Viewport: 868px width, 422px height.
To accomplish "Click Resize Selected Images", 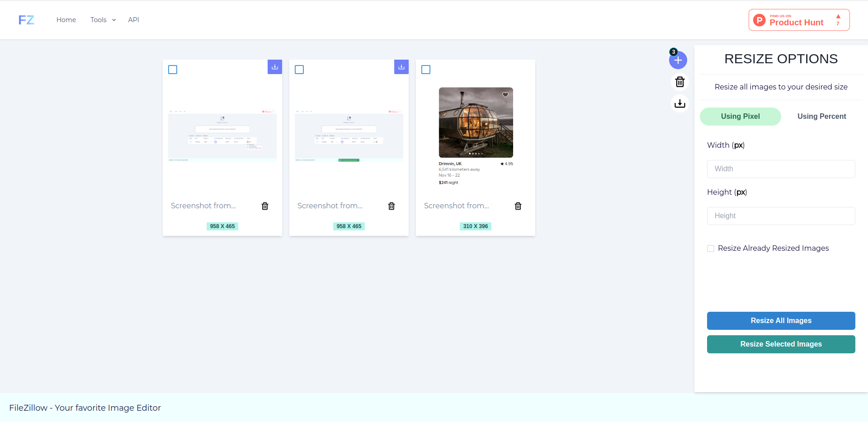I will [x=781, y=344].
